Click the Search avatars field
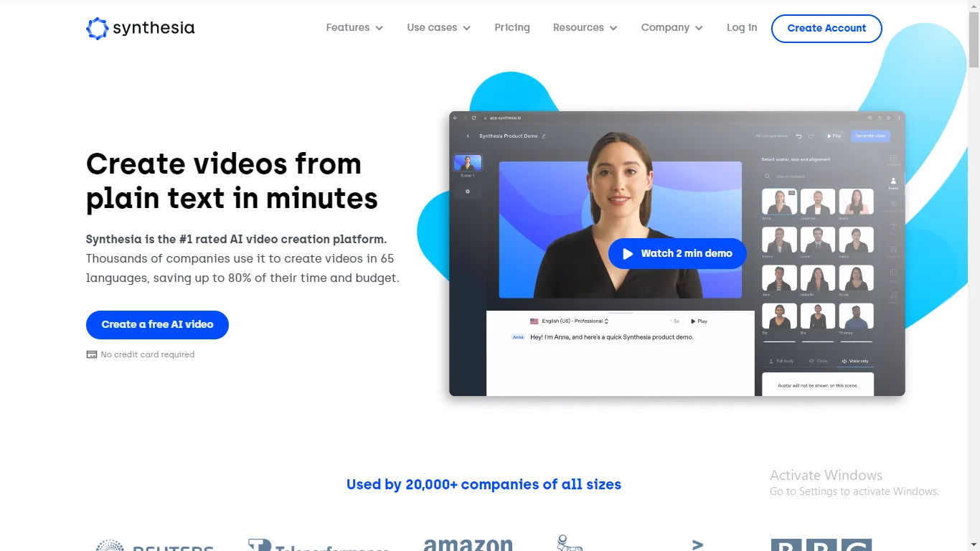Image resolution: width=980 pixels, height=551 pixels. [x=817, y=176]
